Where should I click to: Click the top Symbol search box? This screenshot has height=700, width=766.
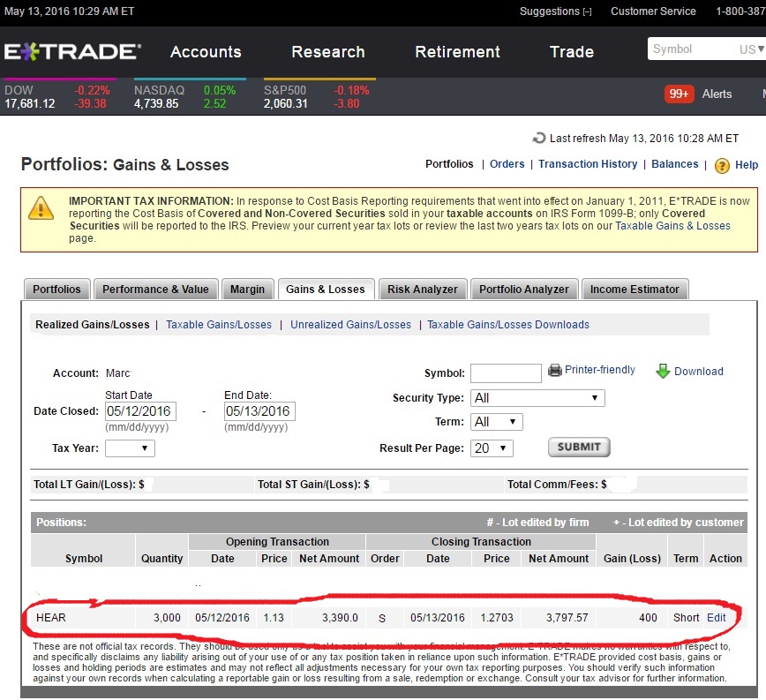click(693, 49)
